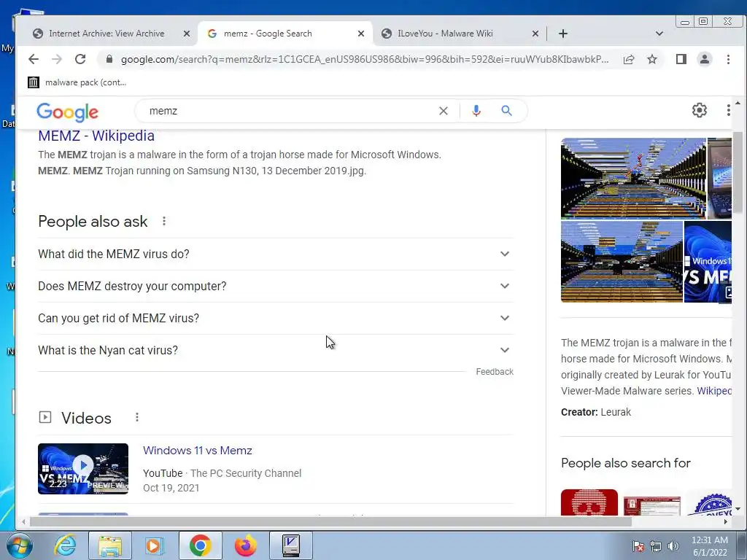
Task: Click the network tray icon
Action: (x=656, y=547)
